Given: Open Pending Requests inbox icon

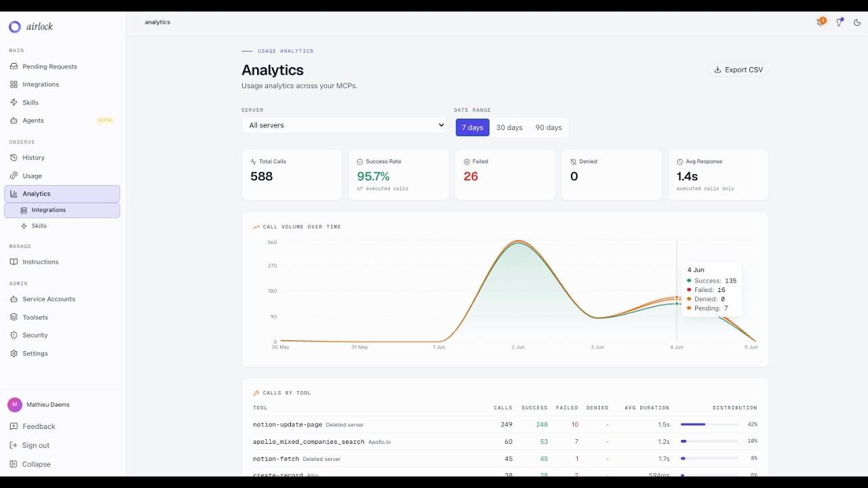Looking at the screenshot, I should click(14, 66).
